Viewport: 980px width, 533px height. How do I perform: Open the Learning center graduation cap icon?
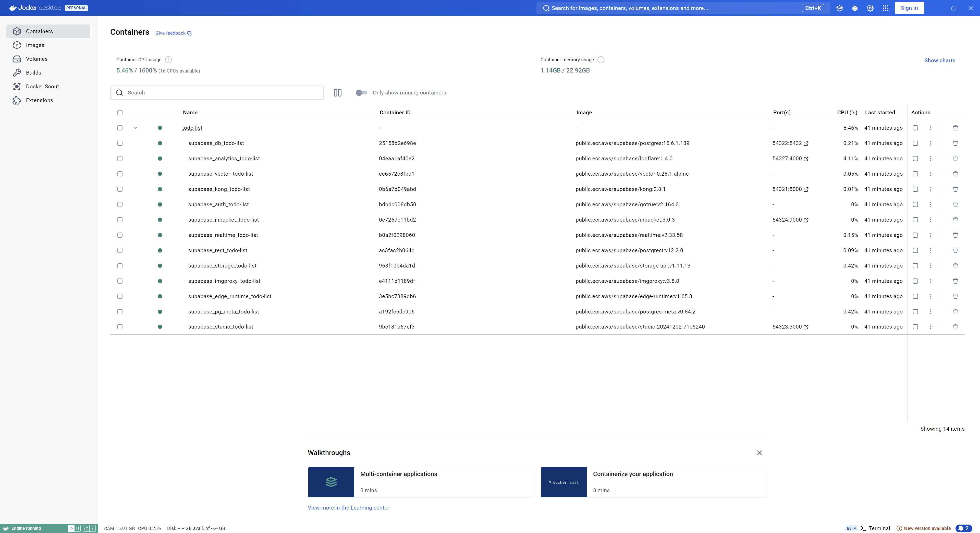tap(839, 8)
